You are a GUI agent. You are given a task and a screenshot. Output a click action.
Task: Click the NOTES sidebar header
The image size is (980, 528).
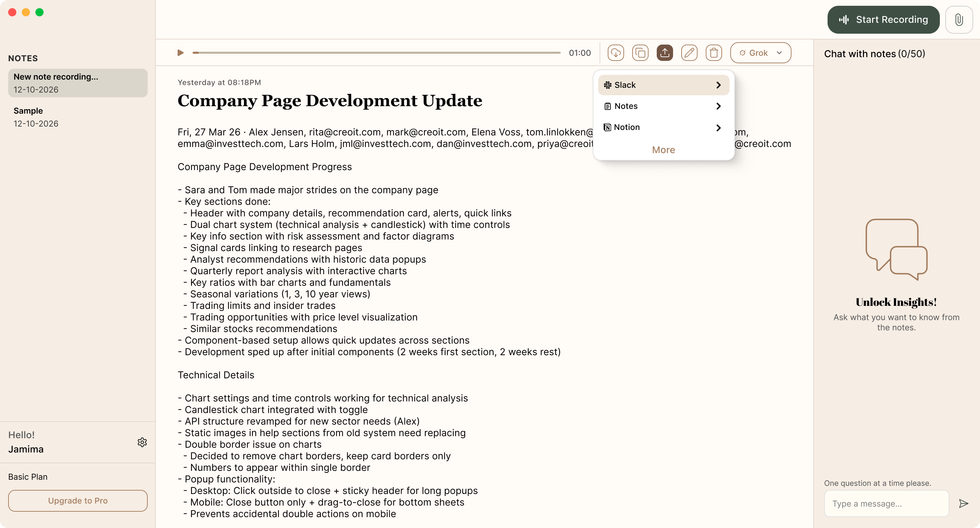click(x=23, y=58)
